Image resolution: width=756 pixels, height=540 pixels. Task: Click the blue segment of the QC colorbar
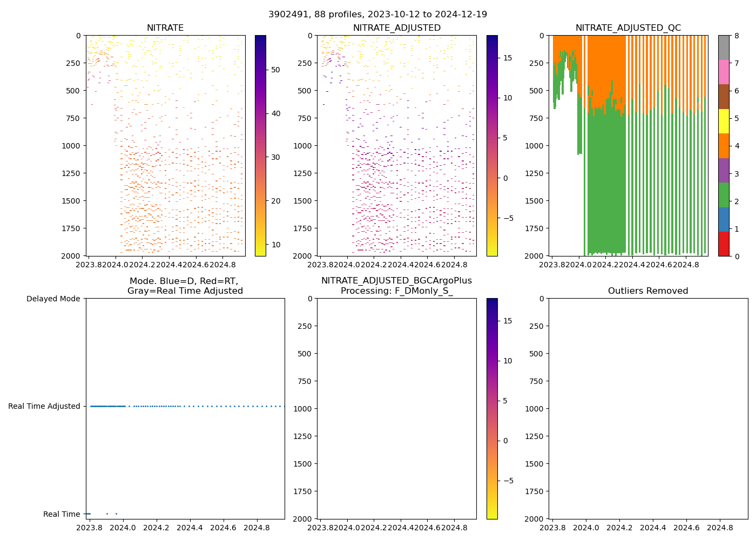[x=724, y=219]
